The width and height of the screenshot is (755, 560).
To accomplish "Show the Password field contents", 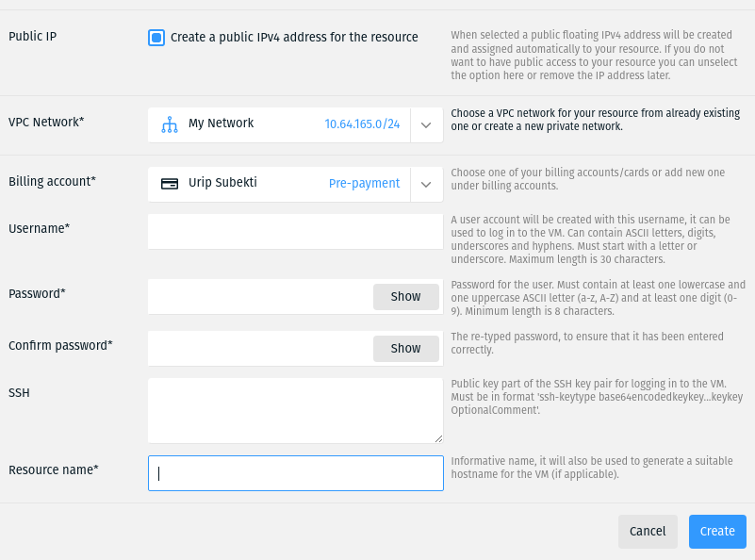I will (406, 297).
